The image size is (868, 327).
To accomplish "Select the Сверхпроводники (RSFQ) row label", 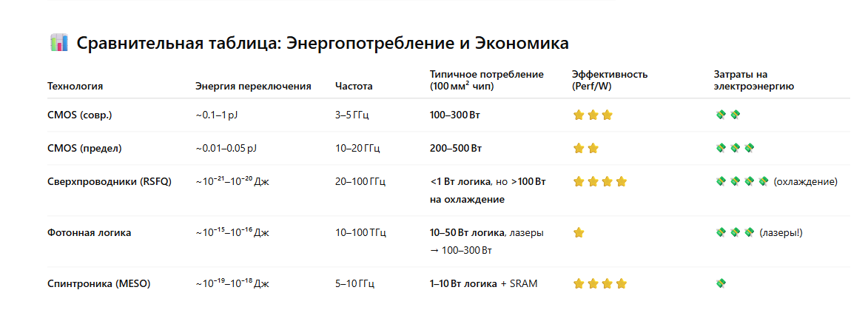I will (109, 181).
